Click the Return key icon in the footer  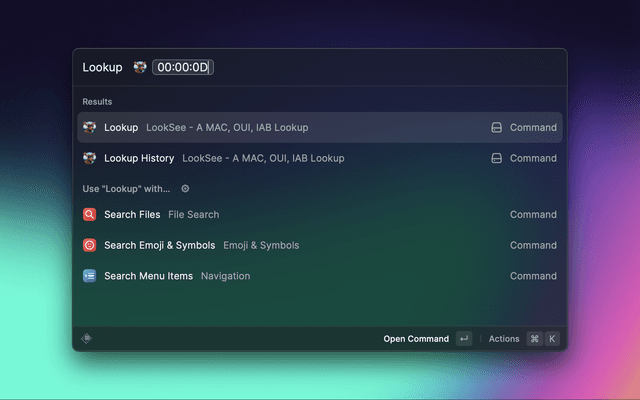point(463,339)
